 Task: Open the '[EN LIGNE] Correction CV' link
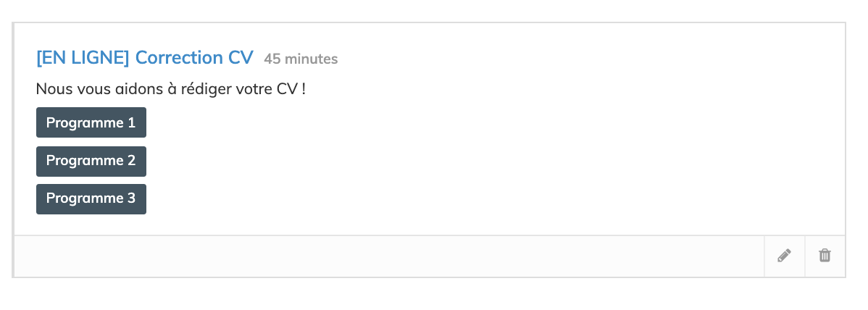pos(144,57)
